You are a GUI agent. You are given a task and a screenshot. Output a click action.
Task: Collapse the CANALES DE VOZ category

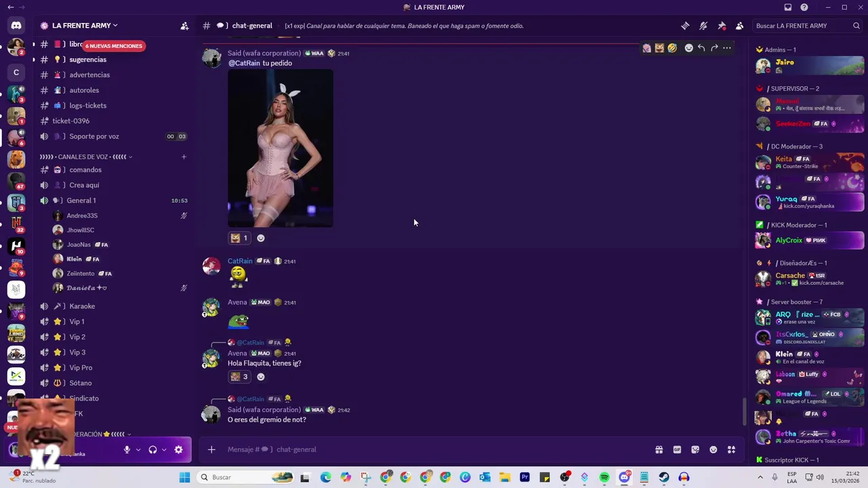pos(85,157)
